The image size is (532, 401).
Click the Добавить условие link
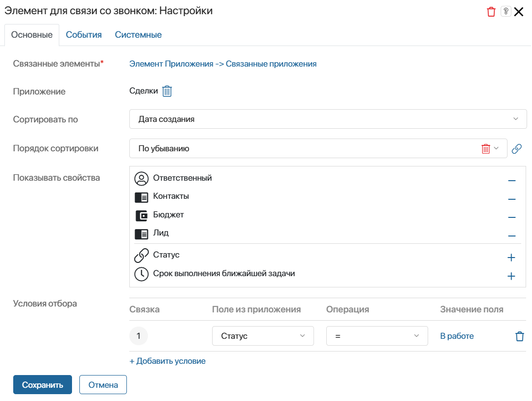(x=168, y=361)
